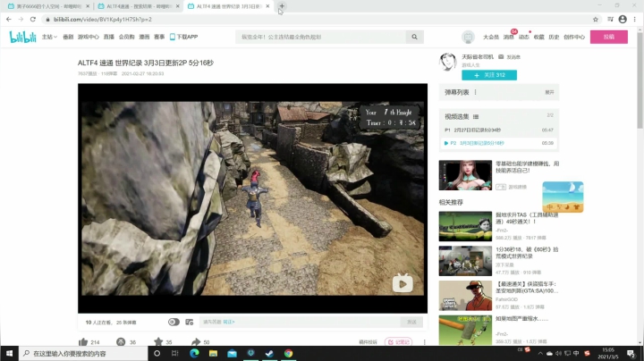Viewport: 644px width, 361px height.
Task: Click the Chrome address bar URL
Action: pos(103,20)
